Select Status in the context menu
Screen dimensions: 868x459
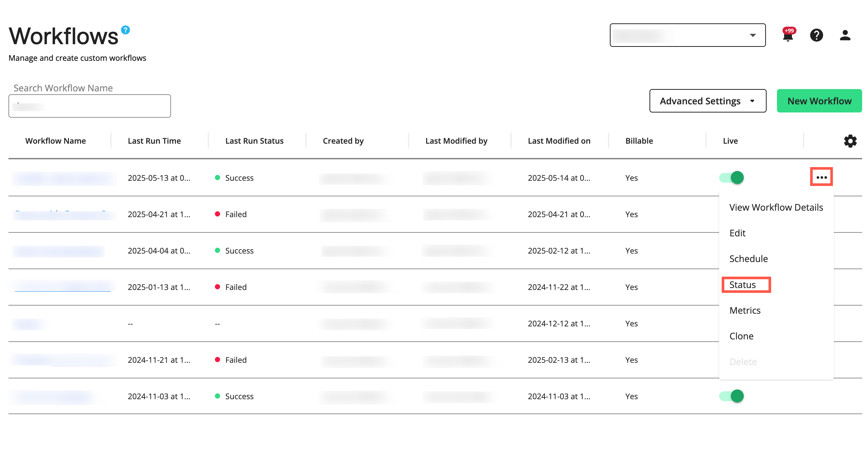pyautogui.click(x=742, y=285)
